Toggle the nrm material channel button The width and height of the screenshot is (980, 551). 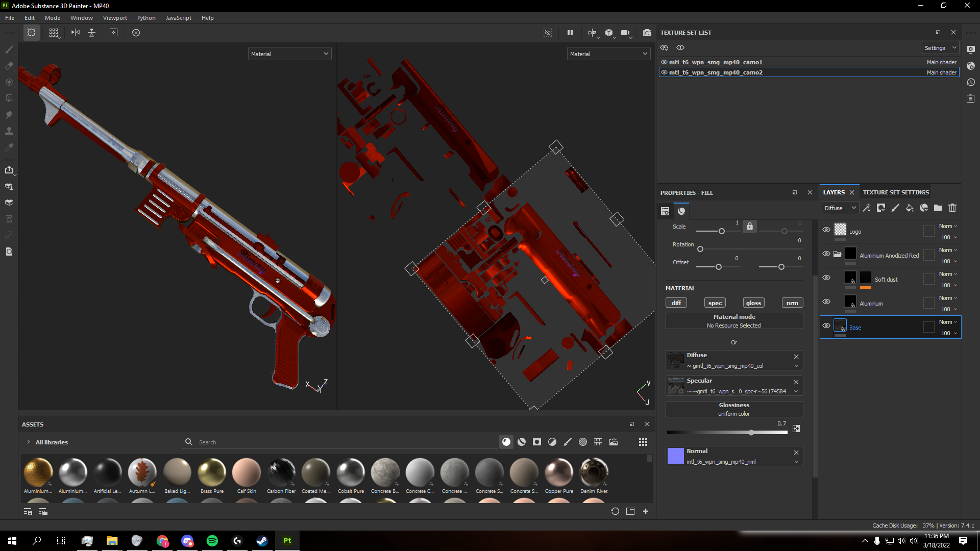(792, 303)
